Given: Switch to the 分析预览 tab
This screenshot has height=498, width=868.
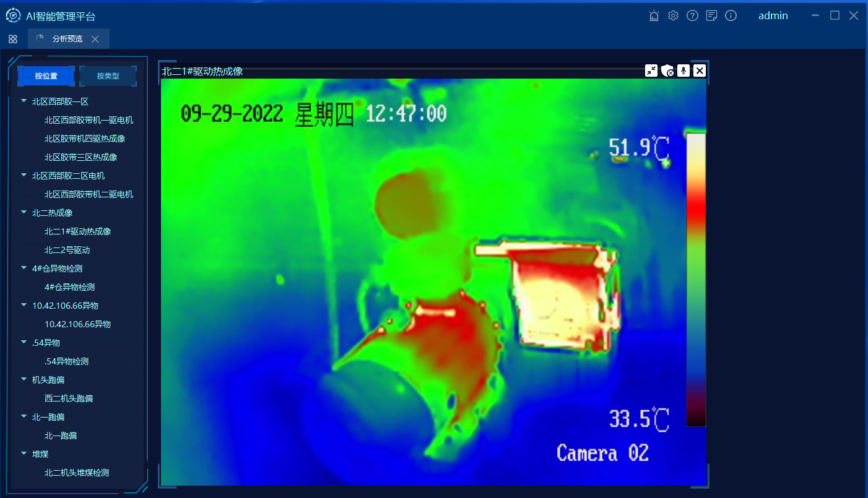Looking at the screenshot, I should pos(68,39).
